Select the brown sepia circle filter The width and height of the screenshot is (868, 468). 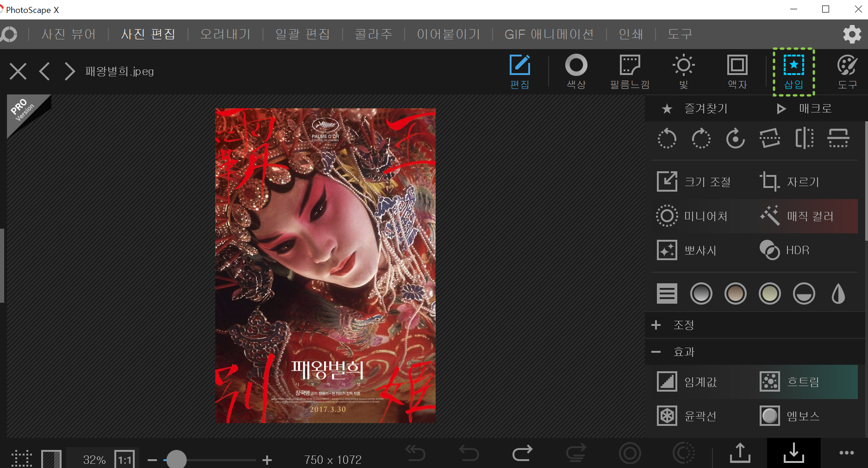click(x=736, y=293)
